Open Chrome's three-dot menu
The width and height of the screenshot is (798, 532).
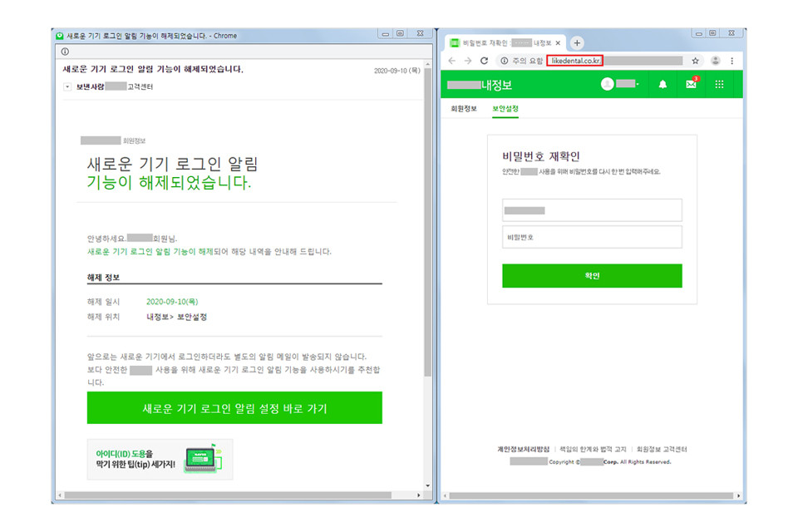click(731, 61)
